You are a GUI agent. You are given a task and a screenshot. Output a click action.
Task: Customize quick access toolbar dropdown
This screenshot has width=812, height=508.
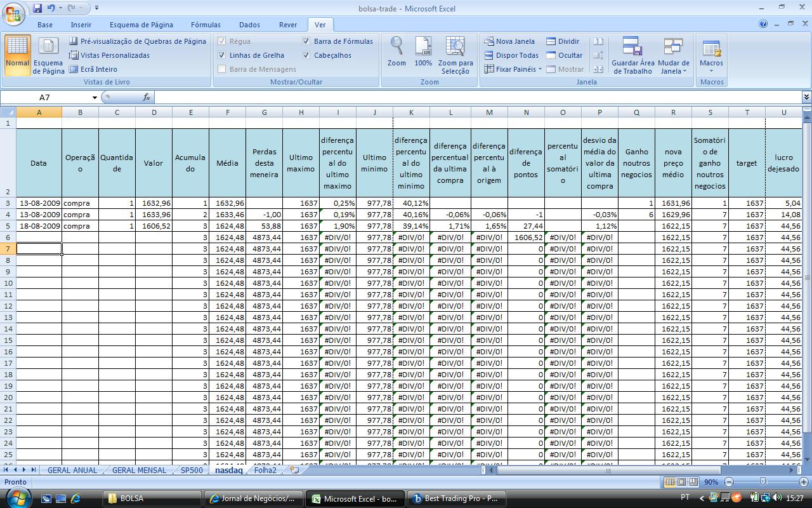pos(96,8)
